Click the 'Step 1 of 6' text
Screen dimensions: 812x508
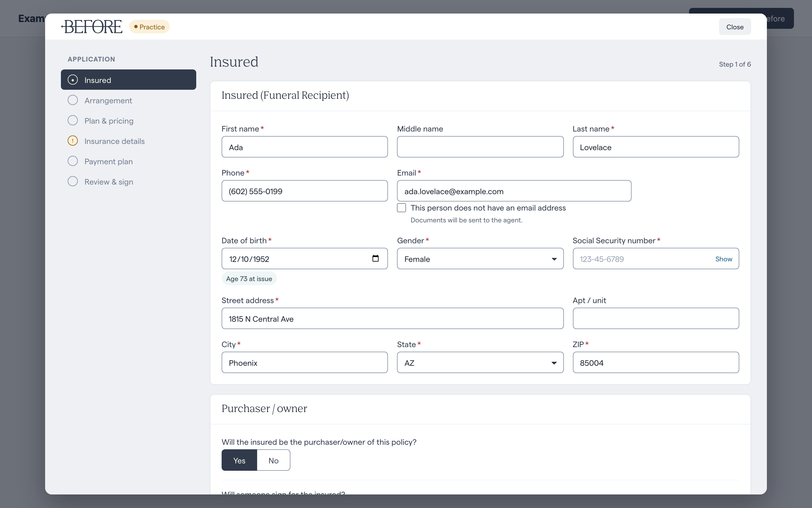tap(735, 64)
